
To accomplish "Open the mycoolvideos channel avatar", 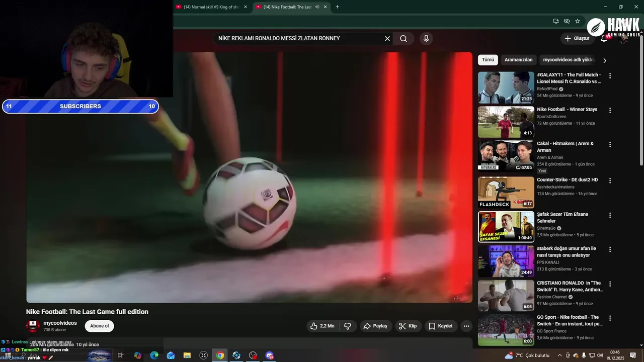I will [33, 326].
